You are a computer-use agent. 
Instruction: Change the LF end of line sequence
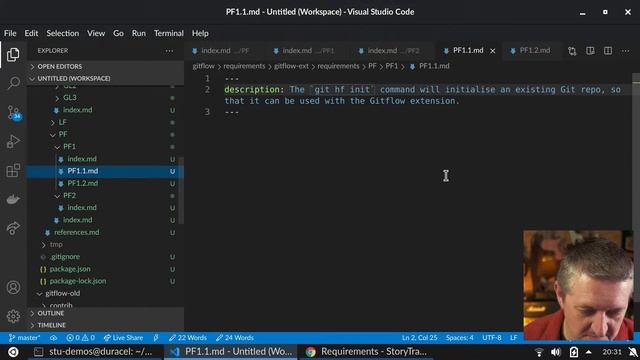tap(513, 338)
